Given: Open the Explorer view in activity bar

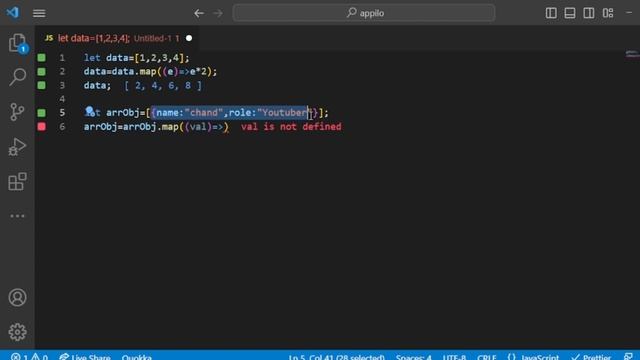Looking at the screenshot, I should tap(17, 43).
